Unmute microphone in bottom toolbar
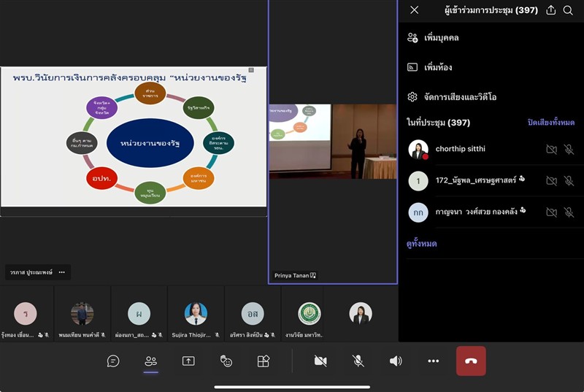Screen dimensions: 584x392 [358, 361]
